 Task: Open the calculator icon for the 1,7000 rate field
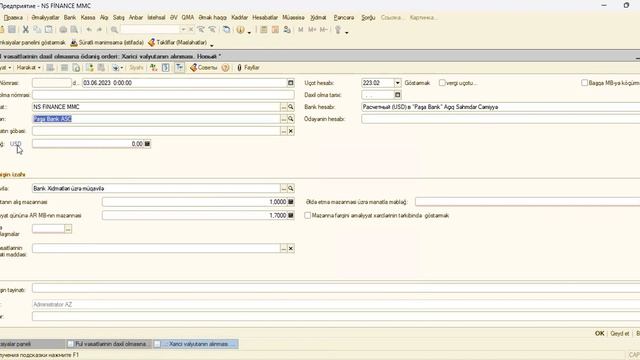point(291,215)
